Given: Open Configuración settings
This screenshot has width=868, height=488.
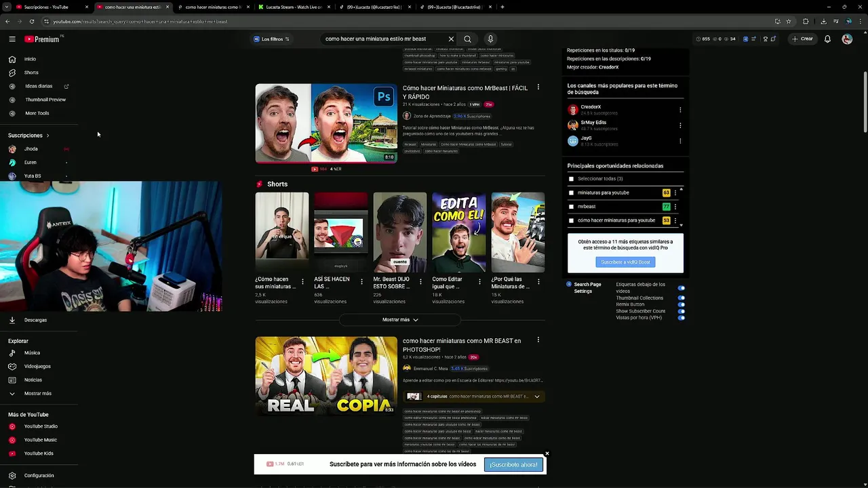Looking at the screenshot, I should tap(39, 476).
